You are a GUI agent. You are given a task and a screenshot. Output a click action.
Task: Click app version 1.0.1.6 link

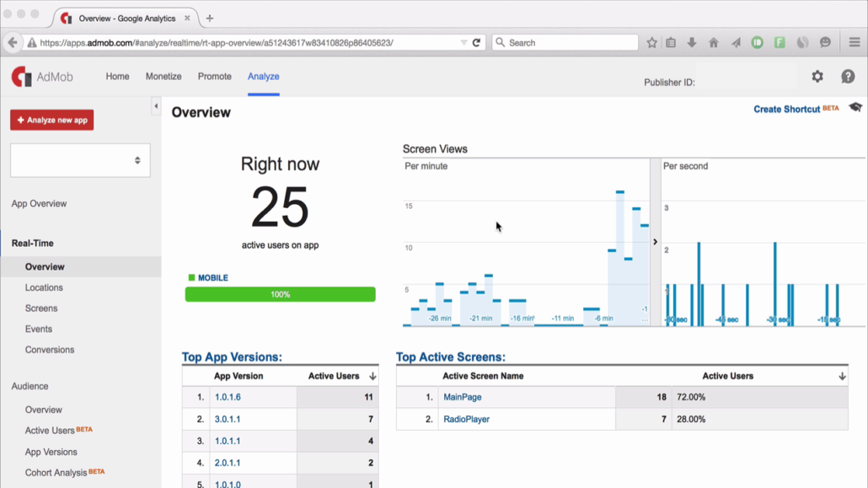[x=228, y=397]
